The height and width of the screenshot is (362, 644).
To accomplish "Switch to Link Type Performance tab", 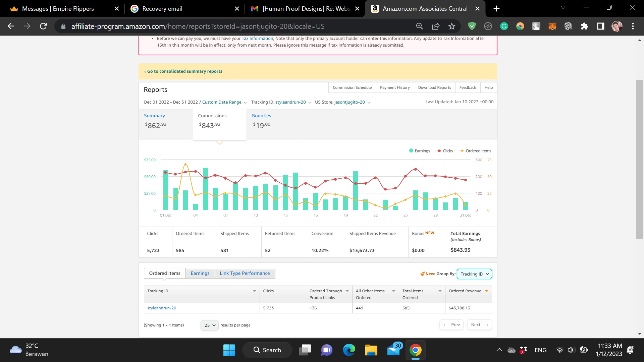I will click(245, 273).
